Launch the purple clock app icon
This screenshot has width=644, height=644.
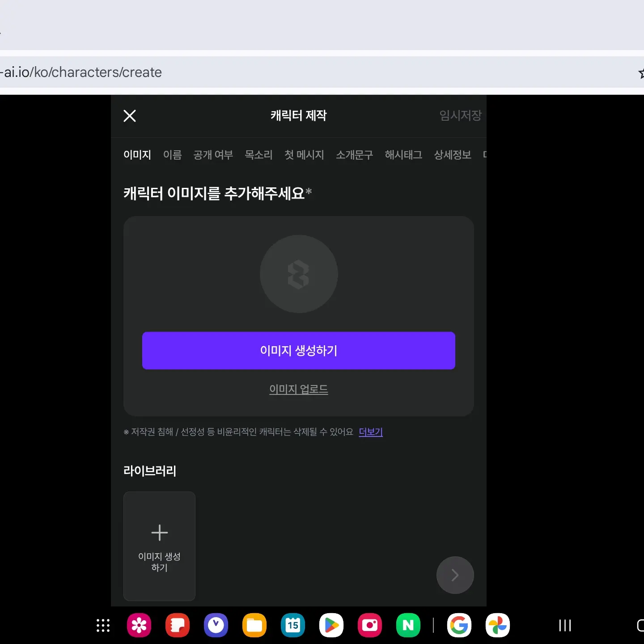point(216,625)
